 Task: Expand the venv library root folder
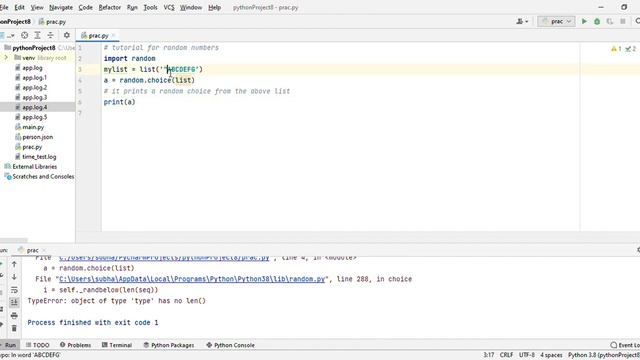click(6, 58)
